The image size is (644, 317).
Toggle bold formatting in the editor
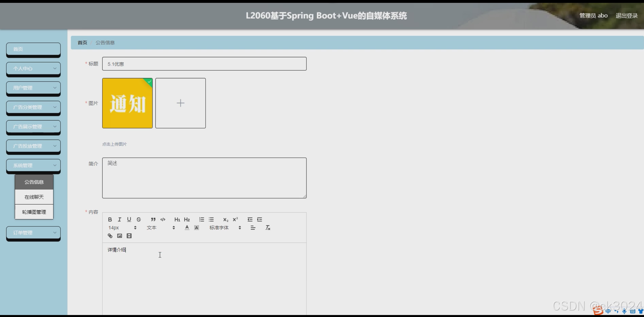click(110, 219)
